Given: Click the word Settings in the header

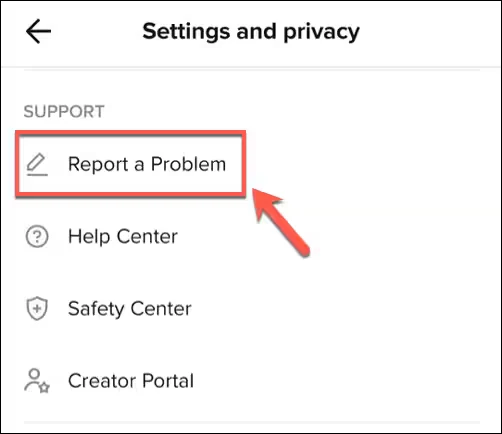Looking at the screenshot, I should coord(186,32).
